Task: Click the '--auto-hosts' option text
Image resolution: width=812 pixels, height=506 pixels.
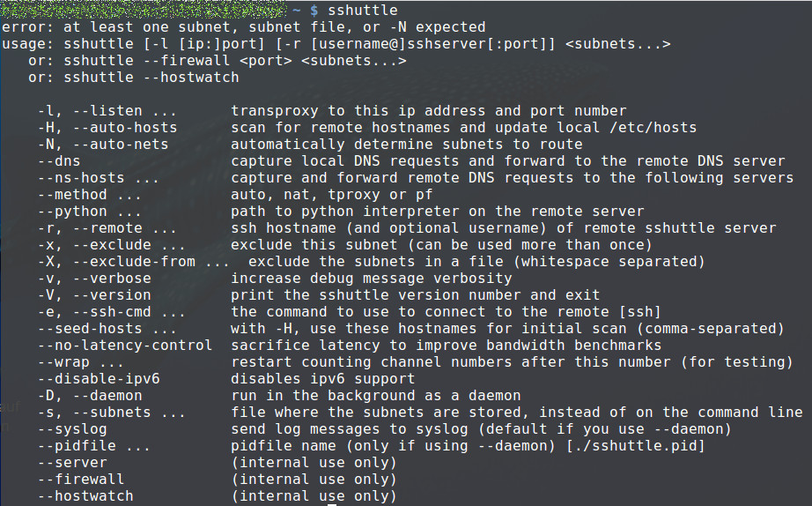Action: (125, 128)
